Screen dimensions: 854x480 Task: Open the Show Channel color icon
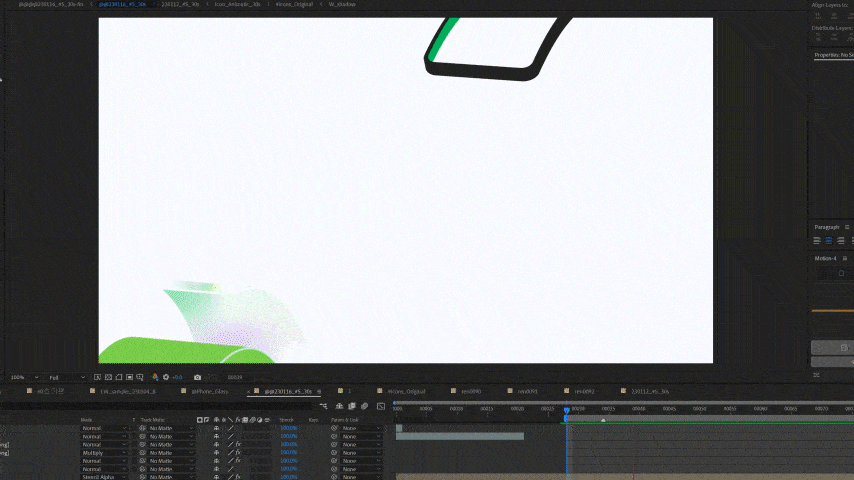click(155, 377)
